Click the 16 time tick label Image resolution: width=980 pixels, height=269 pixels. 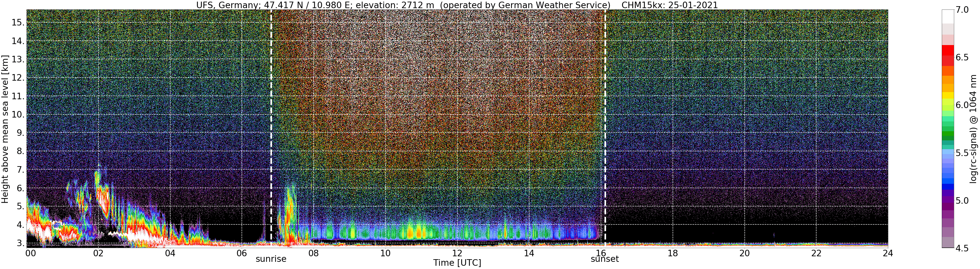click(x=601, y=253)
